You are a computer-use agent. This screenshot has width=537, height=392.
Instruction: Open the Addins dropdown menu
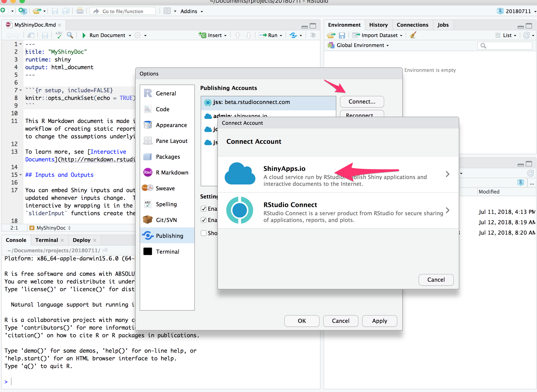click(x=192, y=11)
